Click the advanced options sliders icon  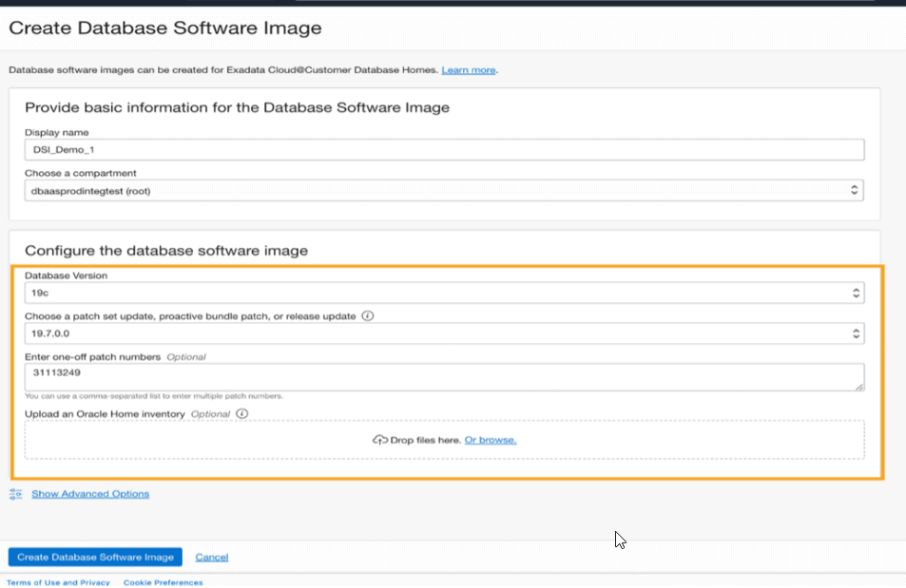click(x=14, y=494)
